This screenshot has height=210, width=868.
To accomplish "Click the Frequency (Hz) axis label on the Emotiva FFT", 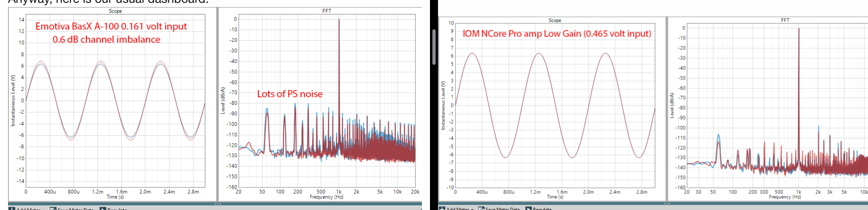I will point(326,197).
